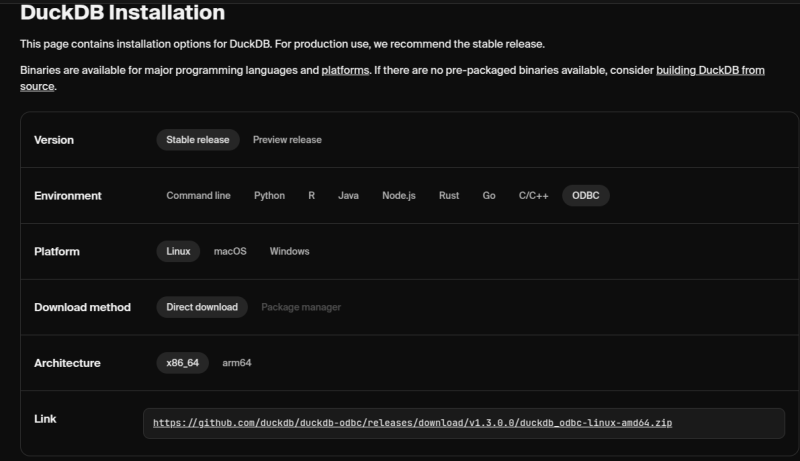Pick the Go environment option

pos(489,196)
